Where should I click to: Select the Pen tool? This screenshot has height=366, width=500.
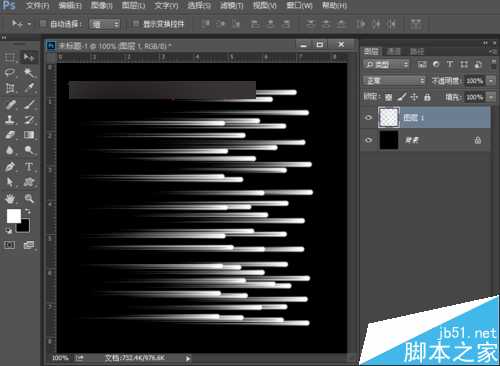[10, 166]
